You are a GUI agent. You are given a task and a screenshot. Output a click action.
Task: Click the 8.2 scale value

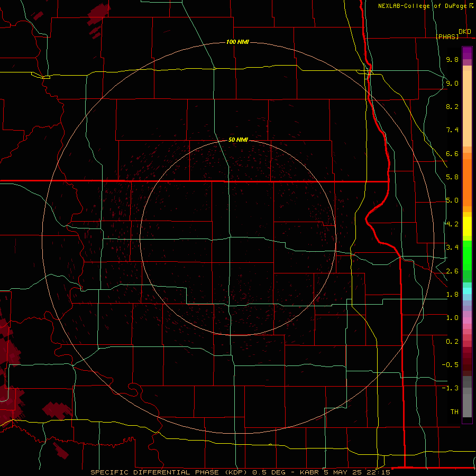pos(452,106)
